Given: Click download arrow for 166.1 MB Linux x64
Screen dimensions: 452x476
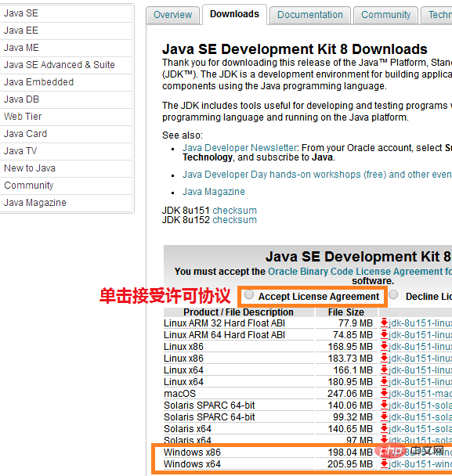Looking at the screenshot, I should (385, 370).
